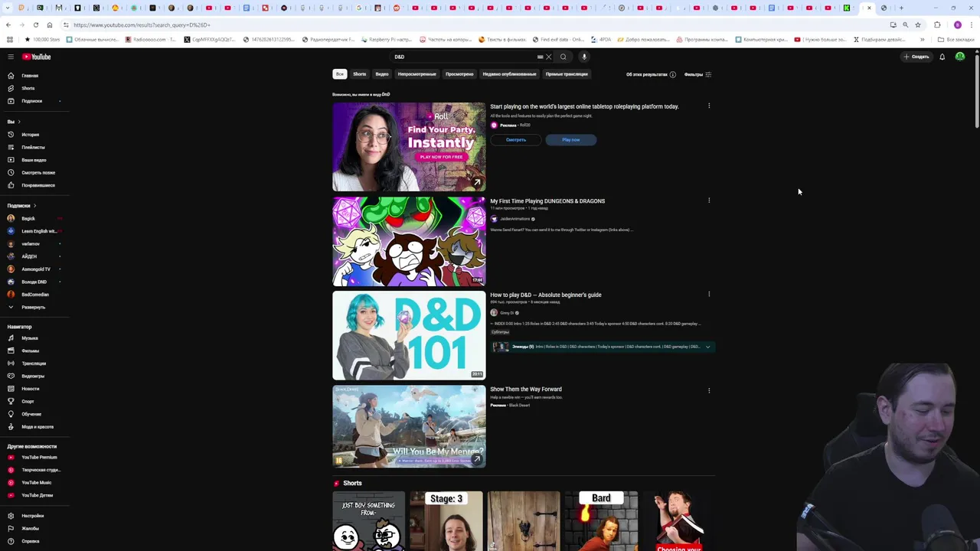The image size is (980, 551).
Task: Open options menu for My First Time video
Action: click(709, 201)
